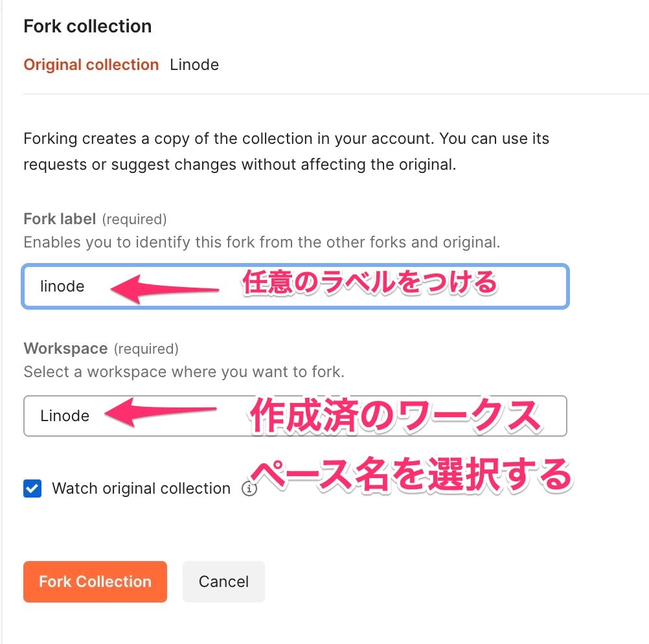Open the Linode original collection

tap(194, 64)
